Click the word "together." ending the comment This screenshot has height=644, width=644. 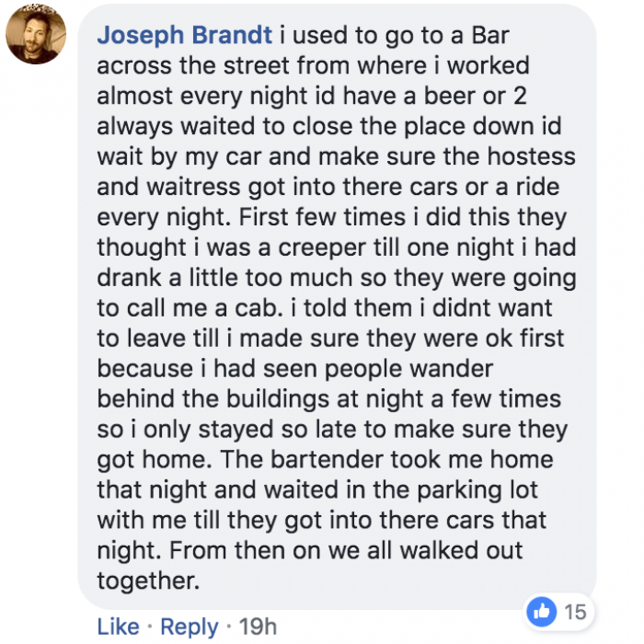tap(148, 581)
